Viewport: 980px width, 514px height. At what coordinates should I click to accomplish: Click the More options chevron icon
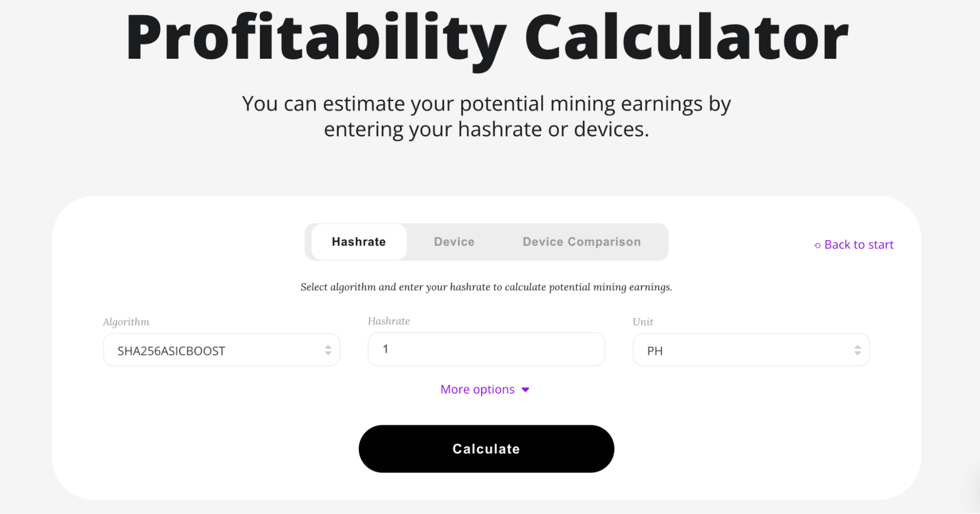click(x=525, y=390)
